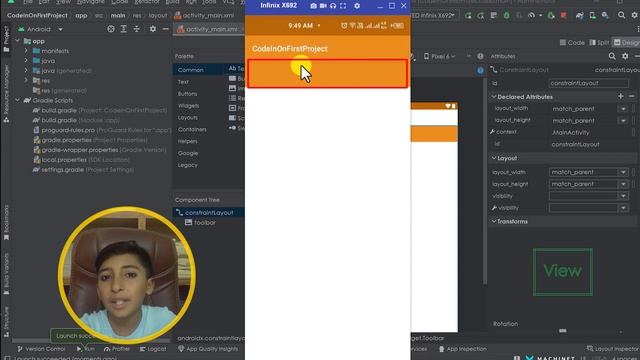This screenshot has width=640, height=360.
Task: Open the visibility dropdown in Layout section
Action: (623, 196)
